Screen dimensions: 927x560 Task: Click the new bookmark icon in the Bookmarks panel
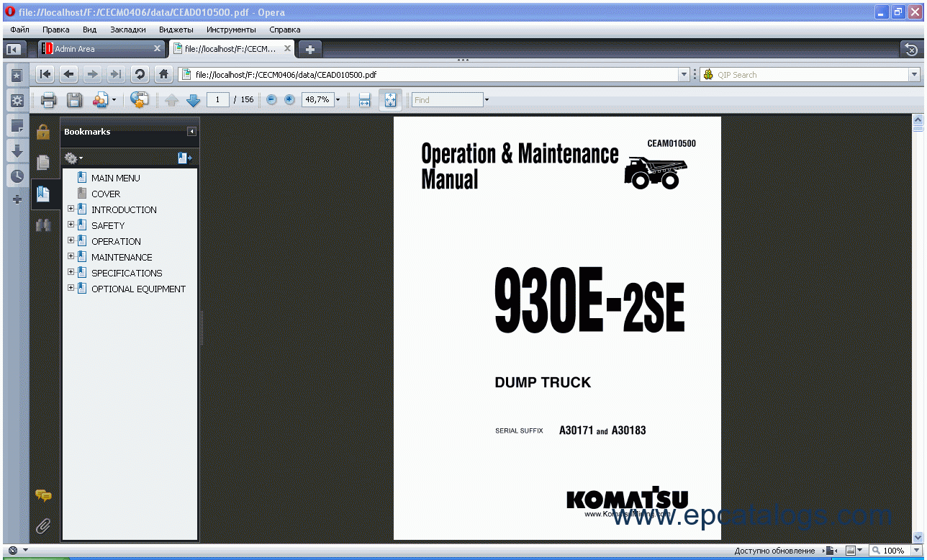click(184, 158)
